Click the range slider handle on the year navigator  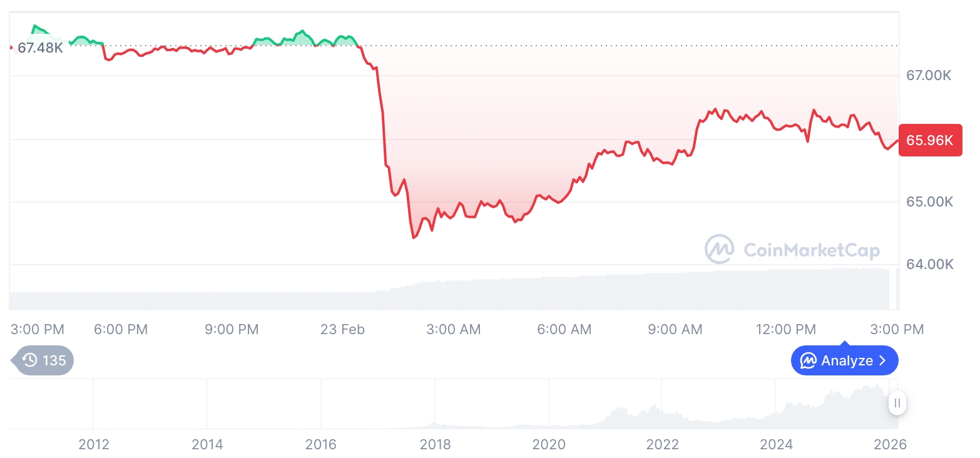tap(897, 403)
